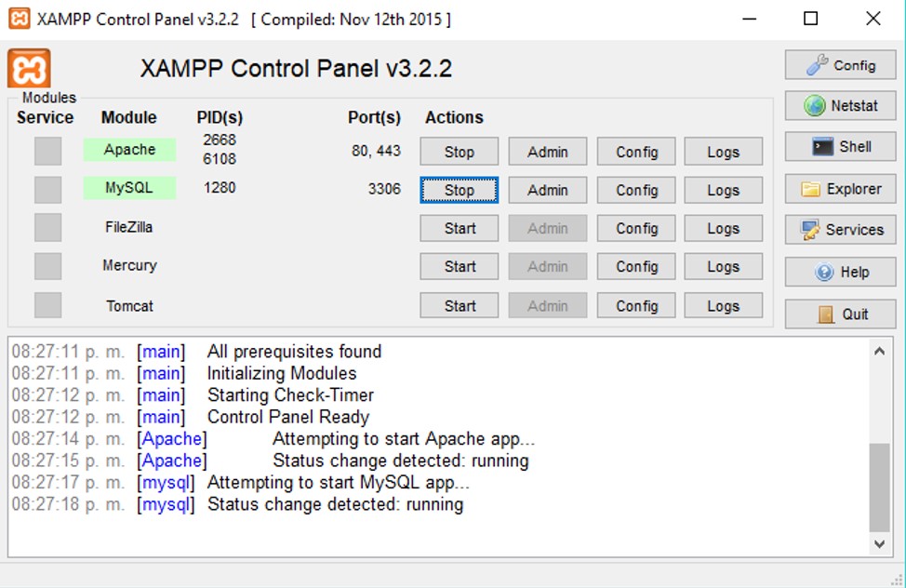Click the log scrollbar down arrow
The image size is (906, 588).
[879, 544]
